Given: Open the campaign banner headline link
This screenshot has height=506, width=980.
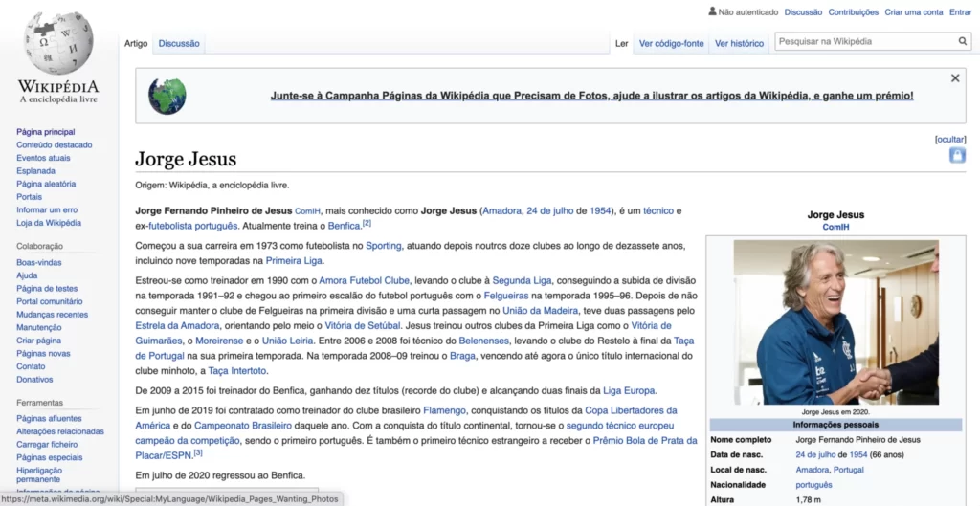Looking at the screenshot, I should 591,97.
